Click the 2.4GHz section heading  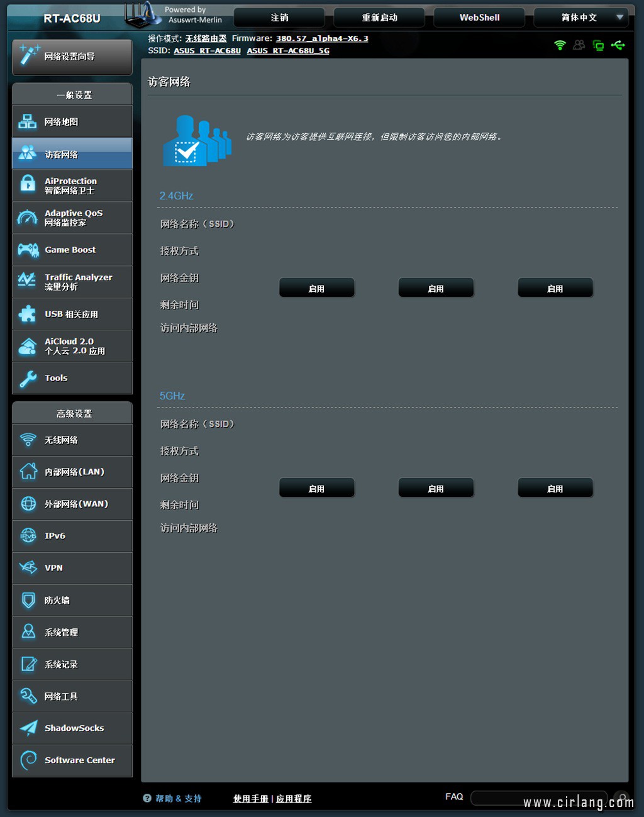point(176,196)
